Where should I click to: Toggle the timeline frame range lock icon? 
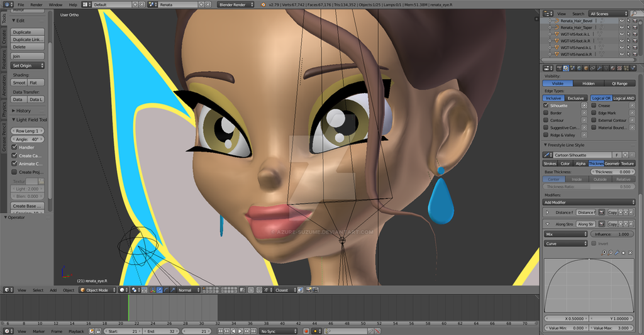click(99, 331)
